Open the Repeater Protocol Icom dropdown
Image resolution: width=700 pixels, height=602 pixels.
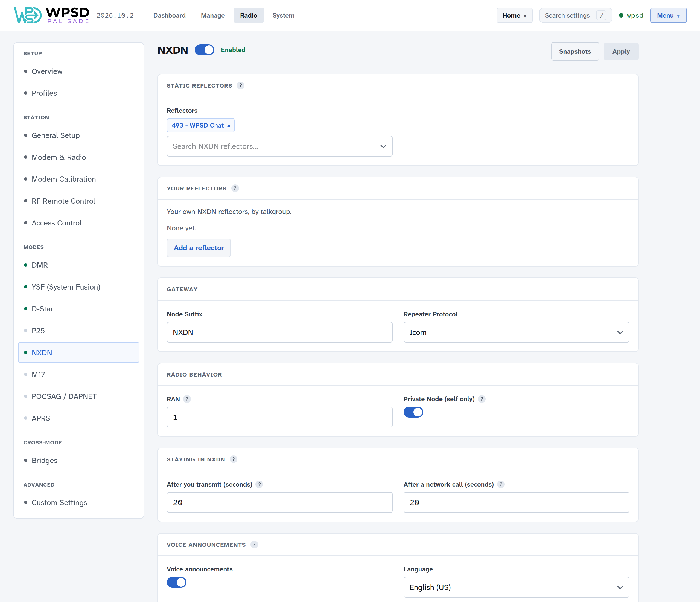[x=516, y=332]
